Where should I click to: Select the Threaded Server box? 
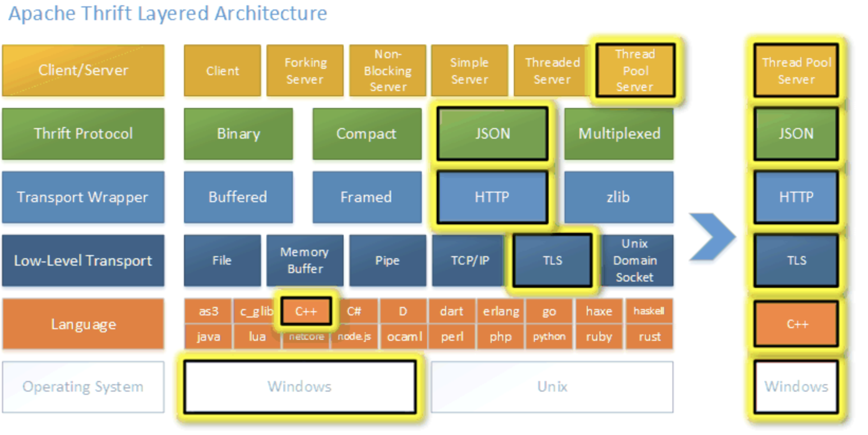point(552,70)
